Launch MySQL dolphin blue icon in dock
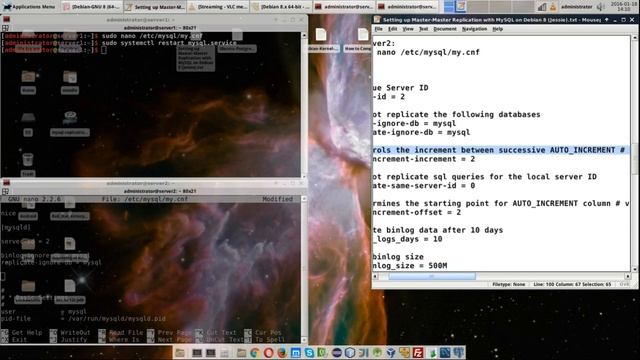640x360 pixels. [x=445, y=352]
